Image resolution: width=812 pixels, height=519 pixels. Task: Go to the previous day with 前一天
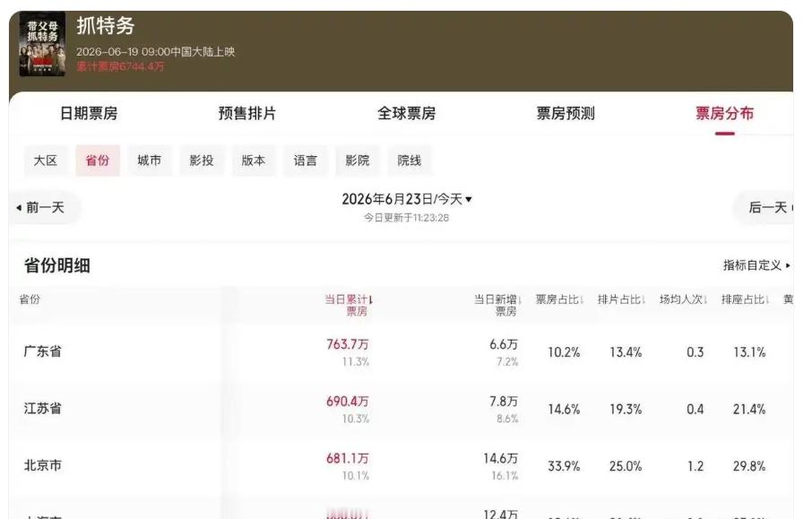[x=45, y=208]
